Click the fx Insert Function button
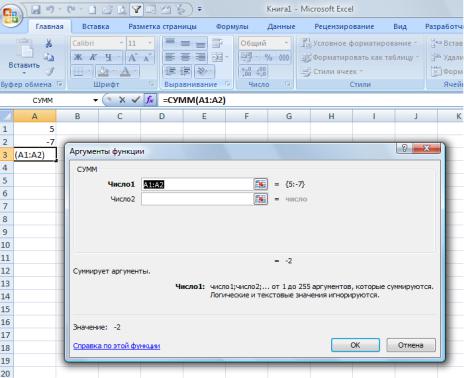Image resolution: width=464 pixels, height=378 pixels. pos(150,100)
